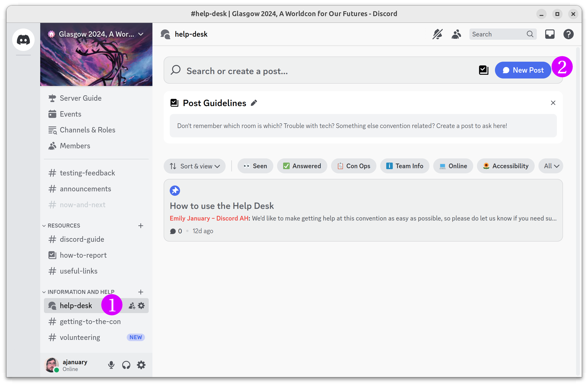This screenshot has width=588, height=385.
Task: Click the how-to-report channel link
Action: 83,255
